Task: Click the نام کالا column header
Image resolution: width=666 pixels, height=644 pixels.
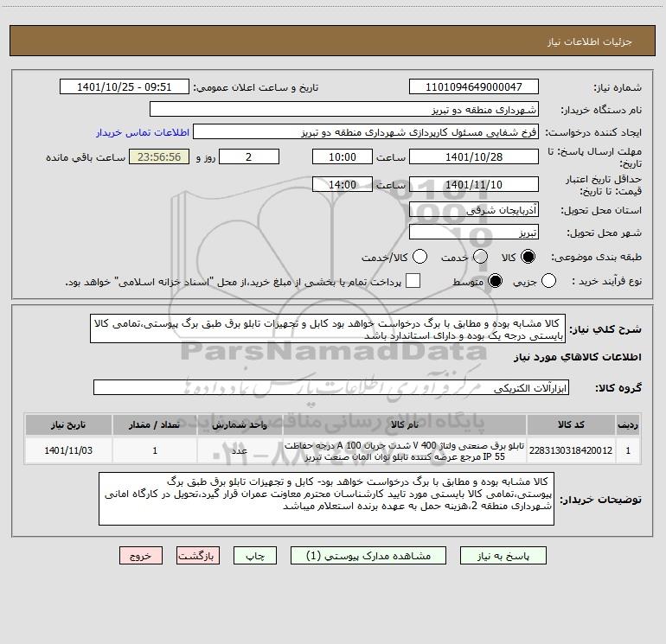Action: 405,424
